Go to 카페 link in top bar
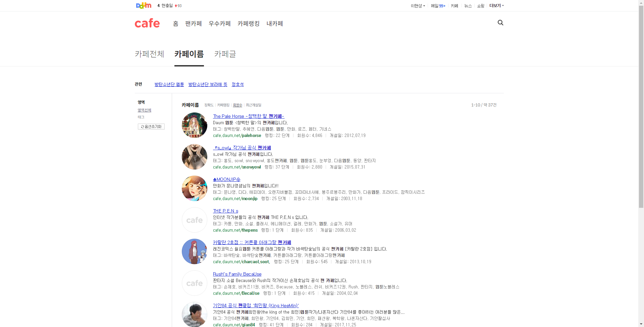The image size is (644, 327). coord(454,6)
